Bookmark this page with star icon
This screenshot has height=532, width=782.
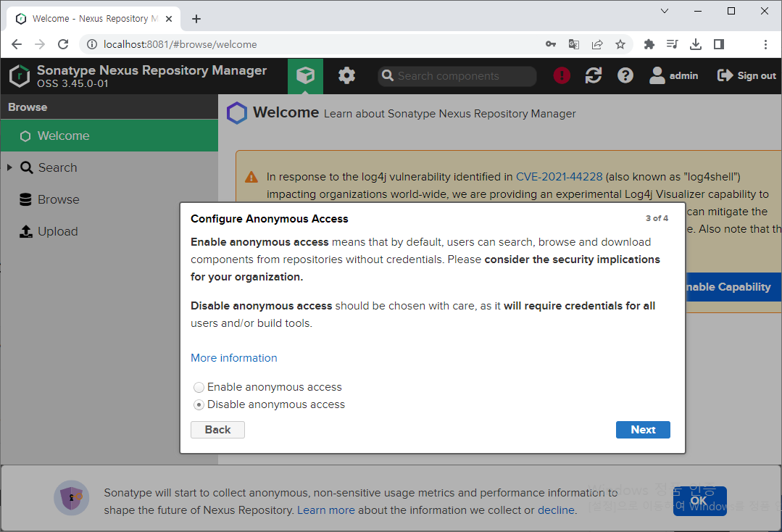(620, 44)
